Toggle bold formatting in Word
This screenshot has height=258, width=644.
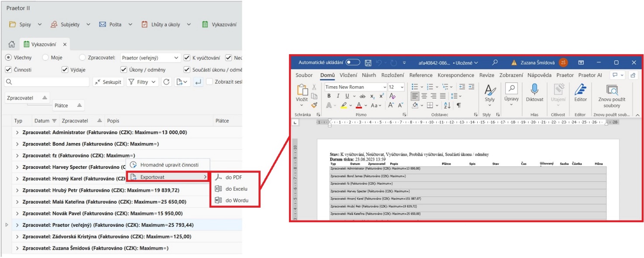[x=329, y=96]
